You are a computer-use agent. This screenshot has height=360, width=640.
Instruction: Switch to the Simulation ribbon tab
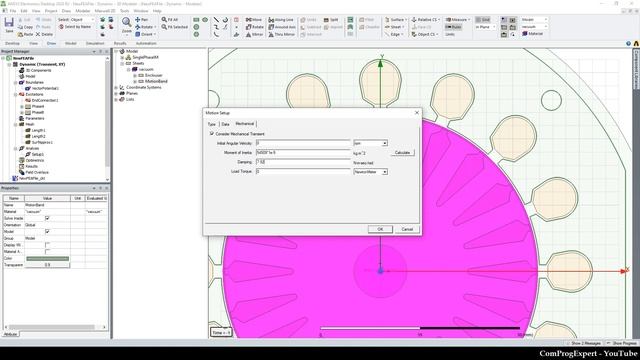(95, 43)
